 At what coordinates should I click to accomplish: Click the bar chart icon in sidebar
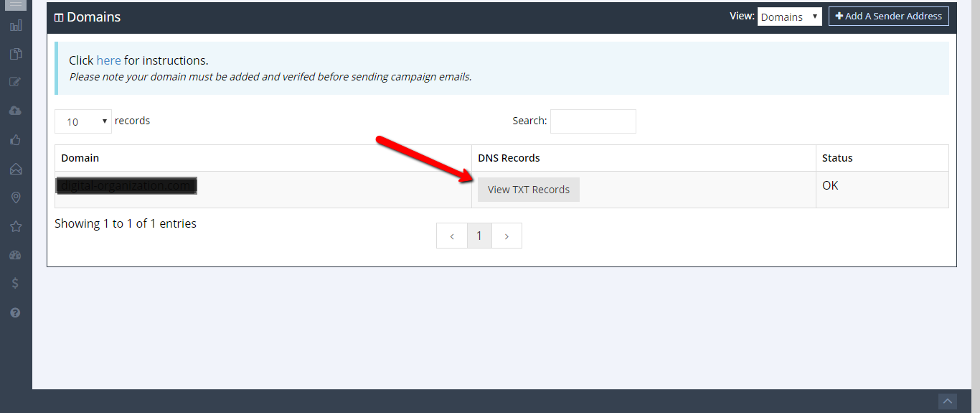coord(16,26)
